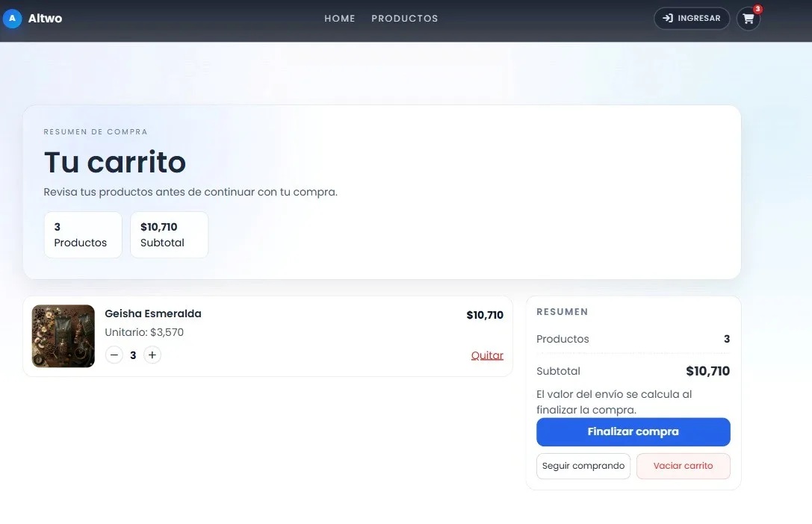
Task: Click Seguir comprando button
Action: (583, 466)
